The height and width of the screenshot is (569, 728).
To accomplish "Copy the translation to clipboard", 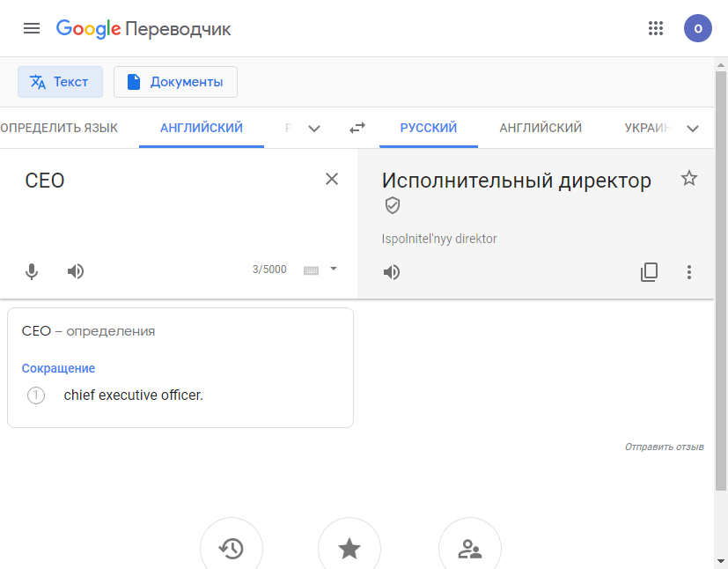I will (649, 272).
